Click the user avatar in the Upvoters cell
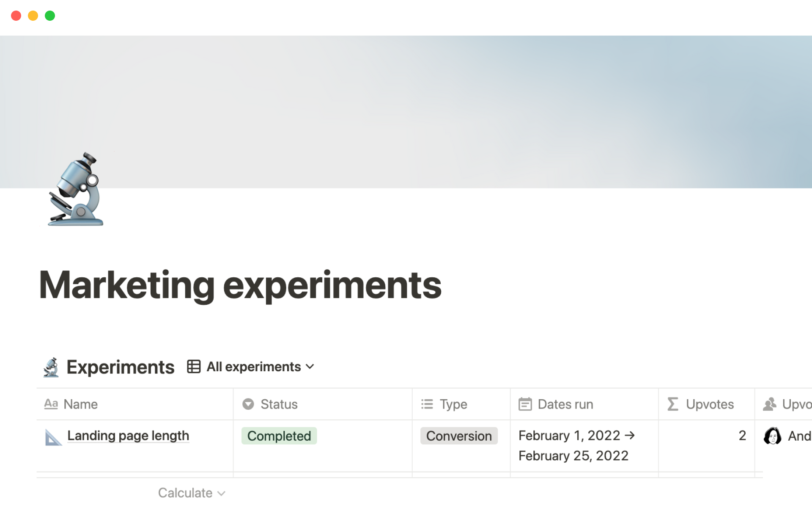 772,436
